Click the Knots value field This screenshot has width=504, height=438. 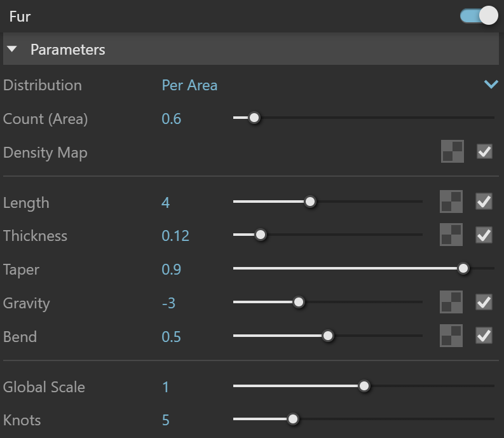click(x=165, y=420)
